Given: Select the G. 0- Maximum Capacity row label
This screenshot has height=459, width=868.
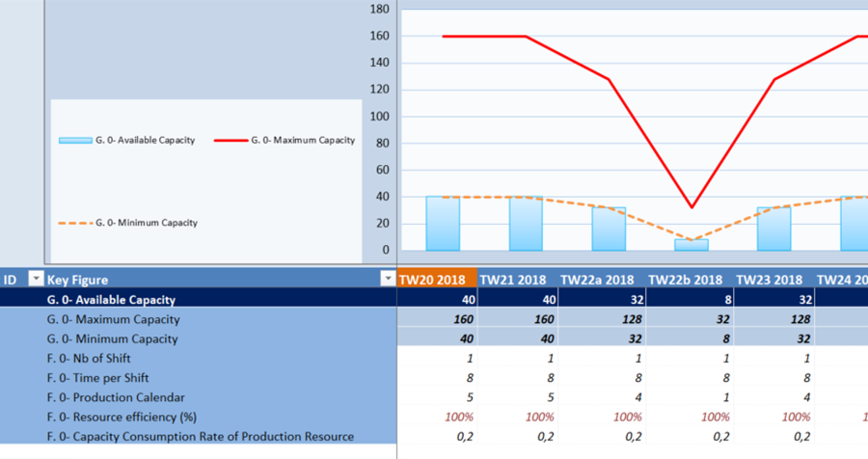Looking at the screenshot, I should coord(113,319).
